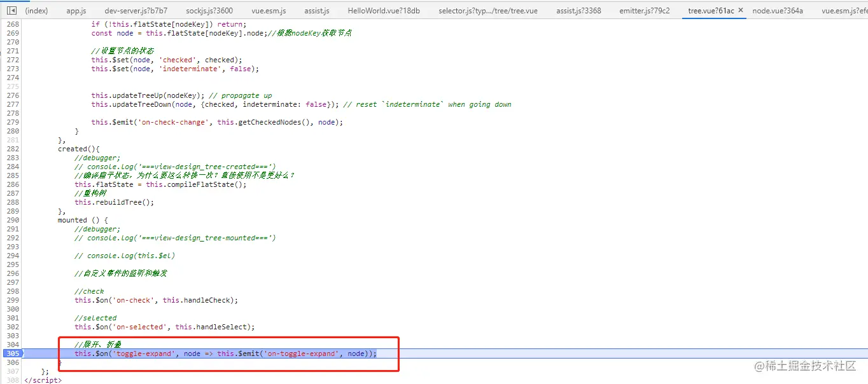The image size is (868, 384).
Task: Set breakpoint on line number 302
Action: coord(13,327)
